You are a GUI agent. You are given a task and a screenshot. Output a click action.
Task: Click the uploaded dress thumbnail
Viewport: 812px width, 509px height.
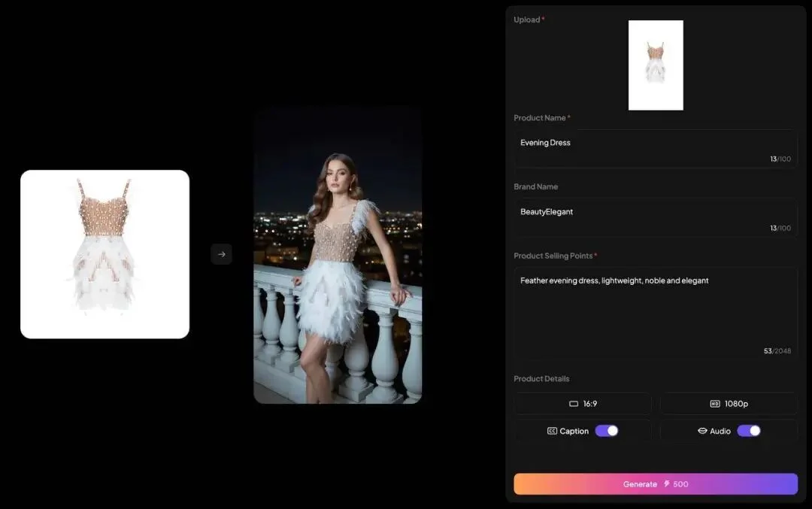[656, 65]
